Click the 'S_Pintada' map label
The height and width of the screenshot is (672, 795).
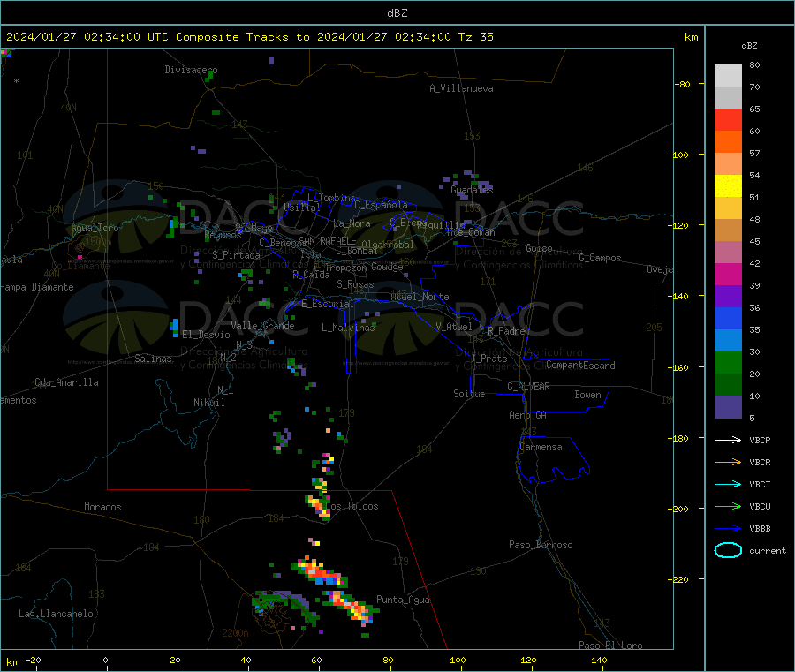click(x=236, y=255)
